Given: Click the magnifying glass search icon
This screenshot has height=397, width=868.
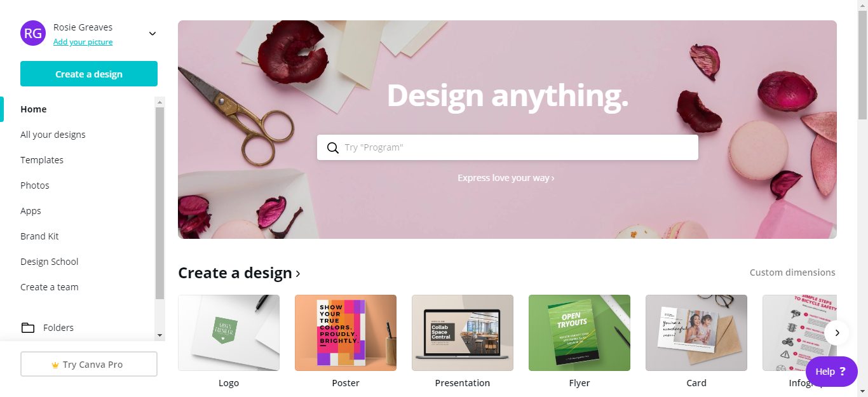Looking at the screenshot, I should [x=333, y=147].
